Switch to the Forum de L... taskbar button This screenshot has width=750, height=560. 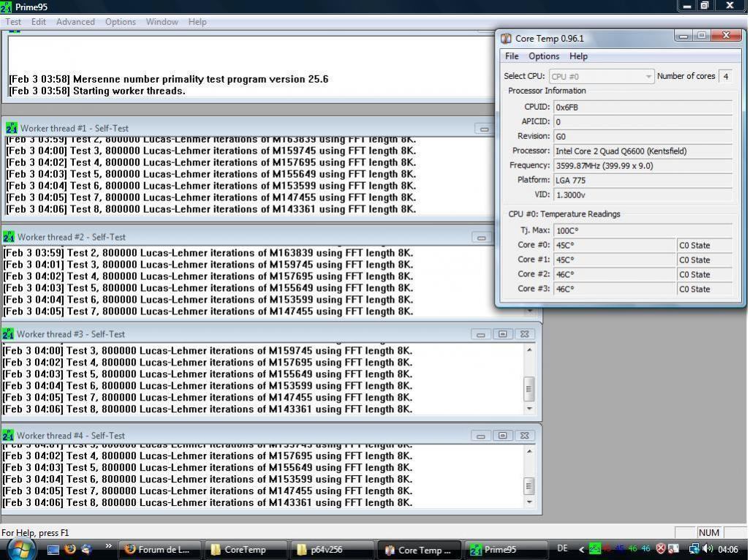(x=160, y=550)
